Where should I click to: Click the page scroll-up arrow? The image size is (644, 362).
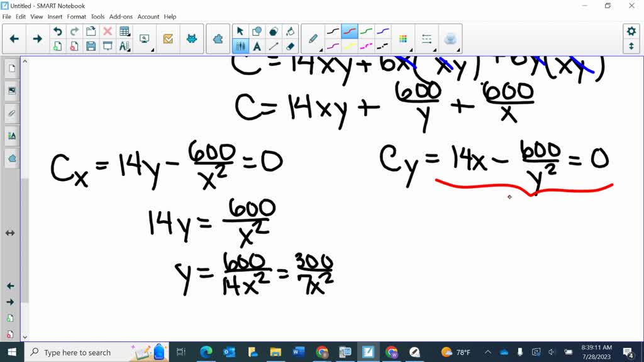25,61
